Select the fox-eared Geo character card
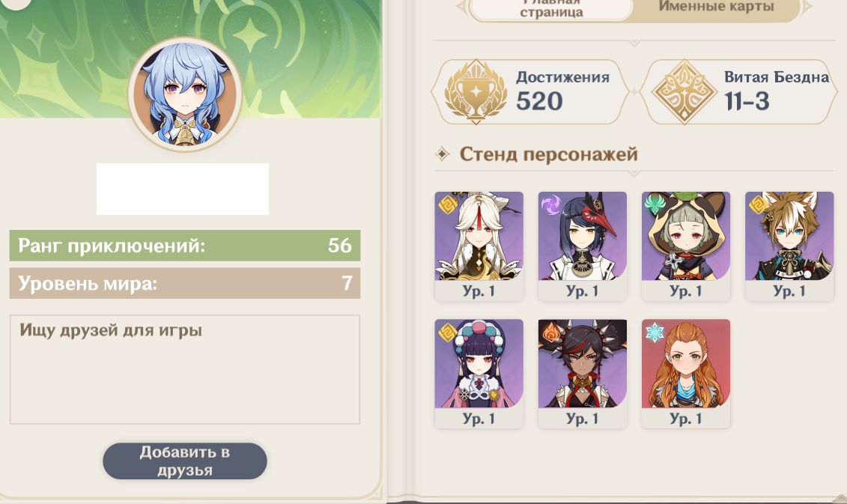 coord(790,246)
